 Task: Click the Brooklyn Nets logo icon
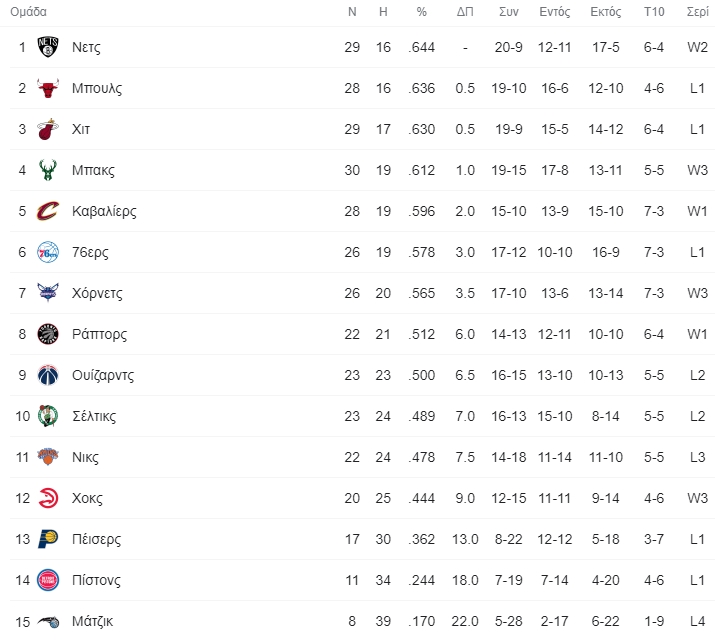[48, 47]
